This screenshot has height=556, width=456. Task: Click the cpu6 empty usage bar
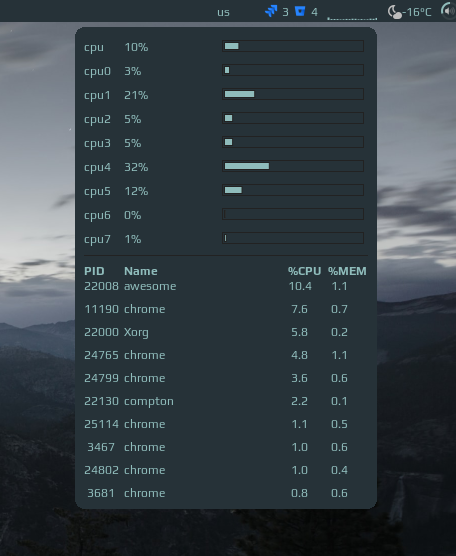click(293, 214)
